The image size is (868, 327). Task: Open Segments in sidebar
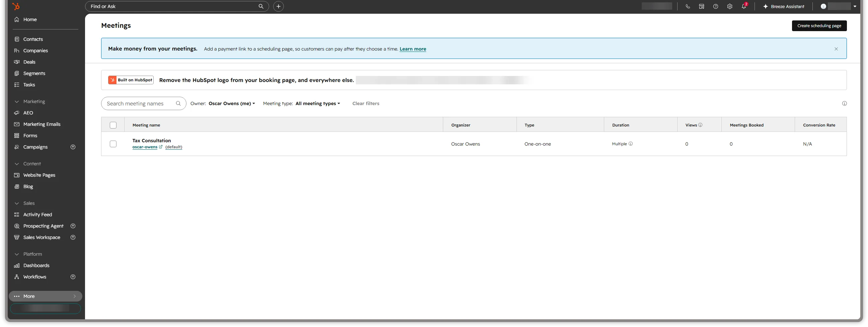pyautogui.click(x=34, y=74)
